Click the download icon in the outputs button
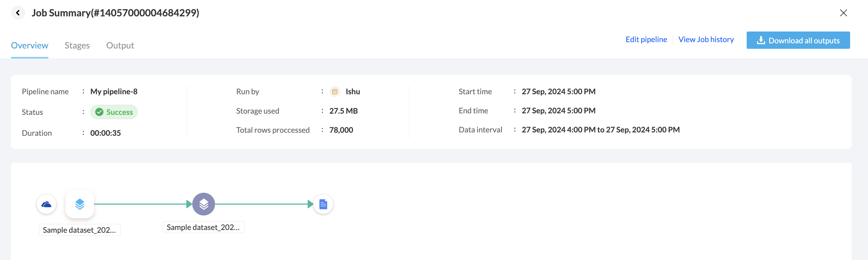Screen dimensions: 868x260 coord(761,40)
